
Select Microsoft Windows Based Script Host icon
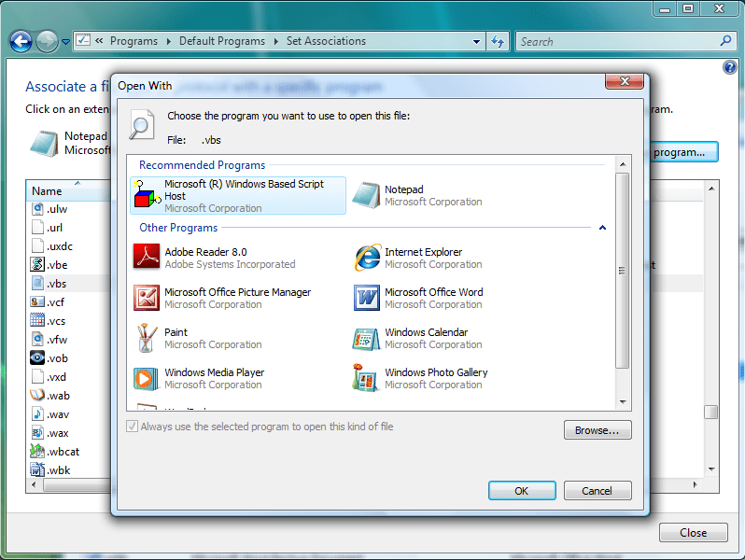(147, 195)
